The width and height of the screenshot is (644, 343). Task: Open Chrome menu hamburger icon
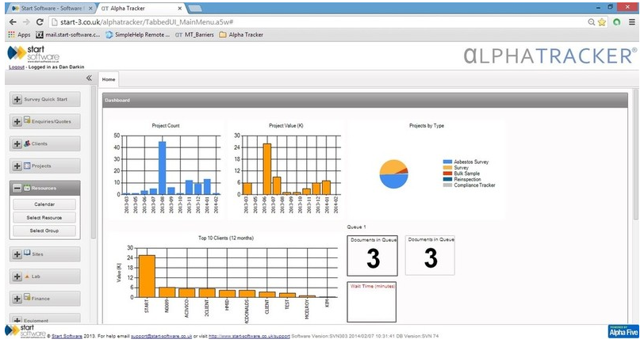[632, 22]
